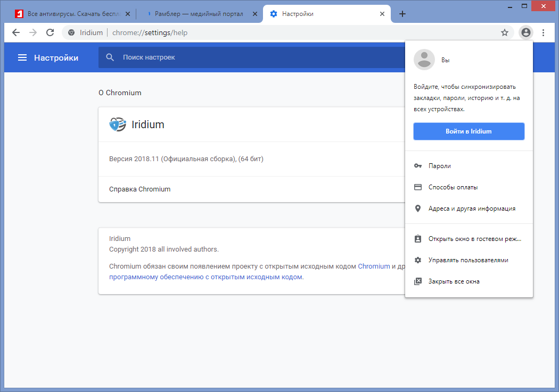Open программному обеспечению с открытым исходным кодом link
This screenshot has width=559, height=392.
205,277
